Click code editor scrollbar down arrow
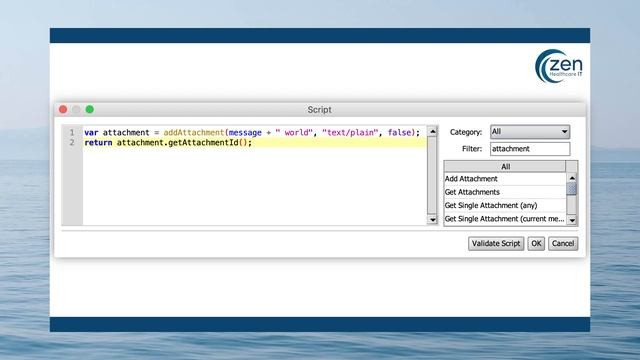Image resolution: width=640 pixels, height=360 pixels. coord(432,220)
